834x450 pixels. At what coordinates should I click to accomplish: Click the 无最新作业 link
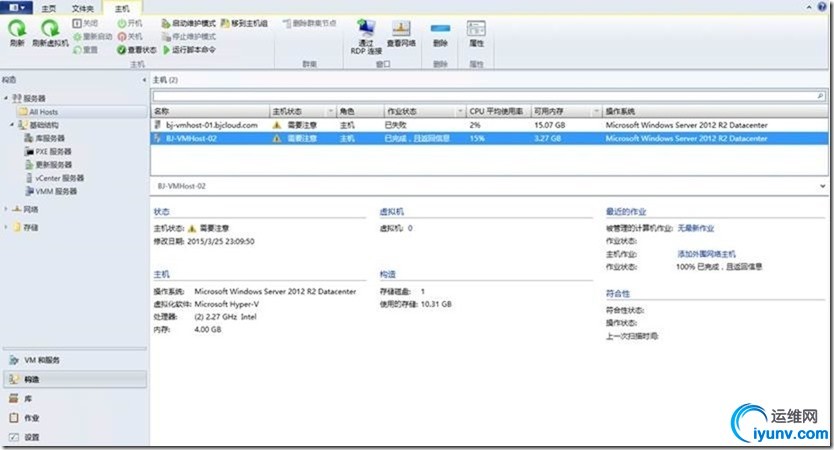point(696,228)
